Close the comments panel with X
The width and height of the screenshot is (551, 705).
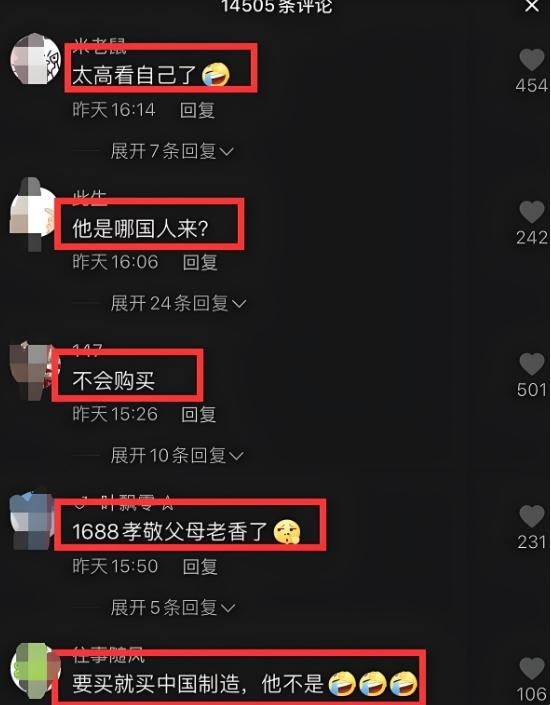532,6
